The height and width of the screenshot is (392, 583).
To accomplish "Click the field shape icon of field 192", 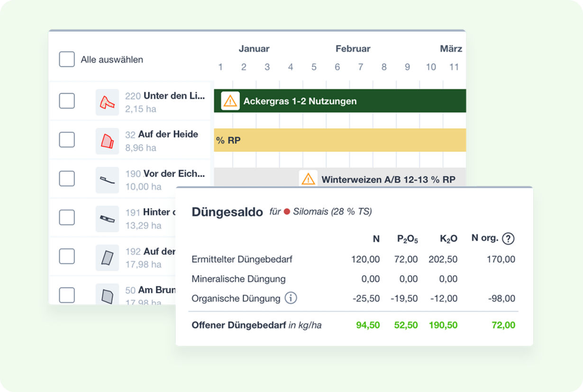I will coord(107,258).
